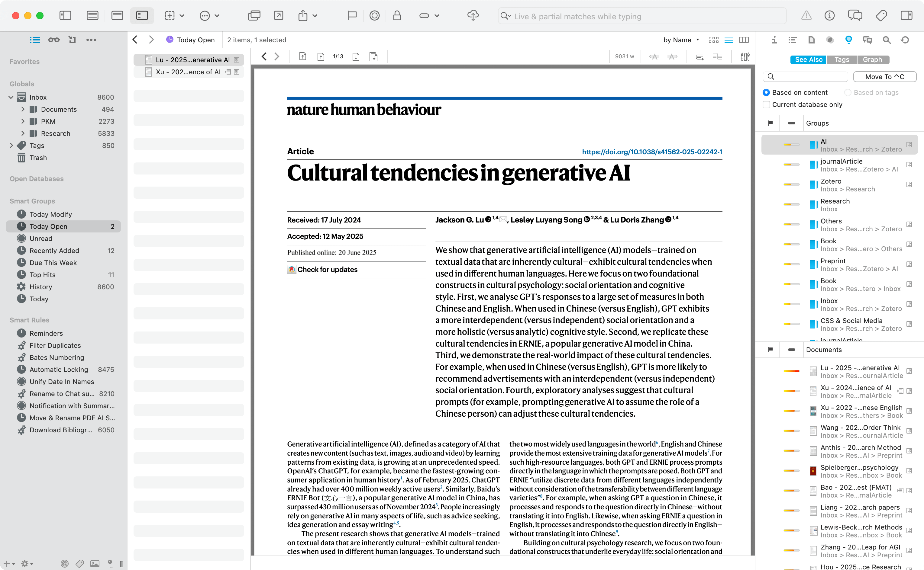Viewport: 924px width, 570px height.
Task: Click the relevance bar of AI group
Action: click(x=791, y=145)
